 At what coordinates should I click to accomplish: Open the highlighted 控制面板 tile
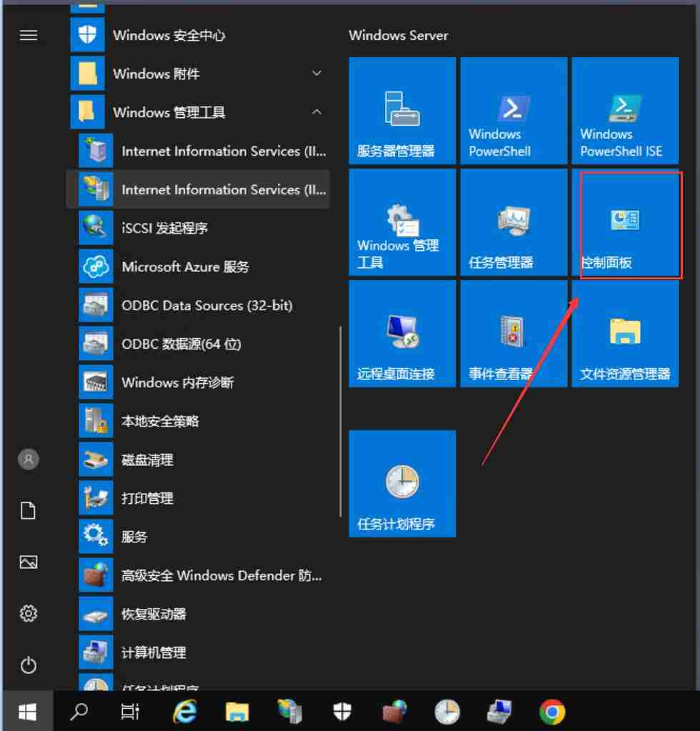pos(625,224)
